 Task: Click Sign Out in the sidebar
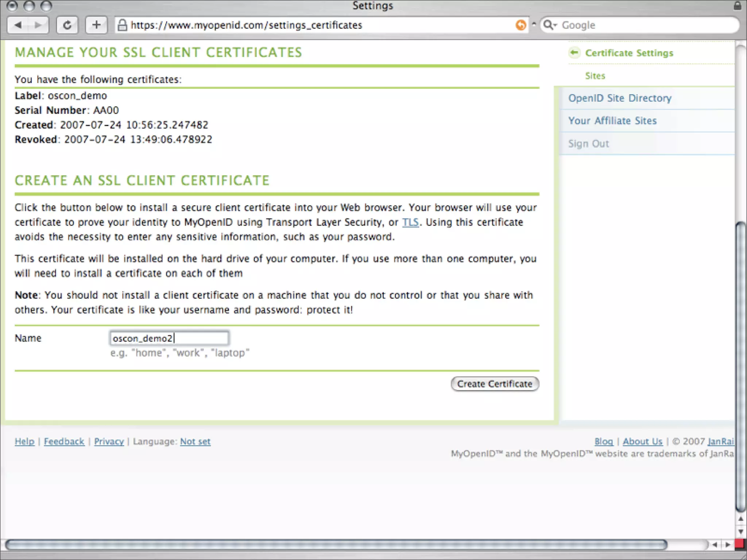tap(588, 144)
